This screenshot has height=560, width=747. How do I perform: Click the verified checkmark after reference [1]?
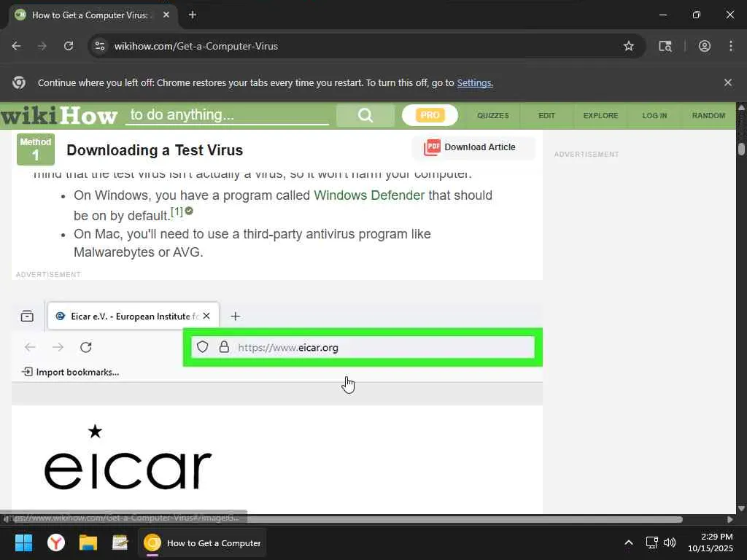tap(189, 211)
